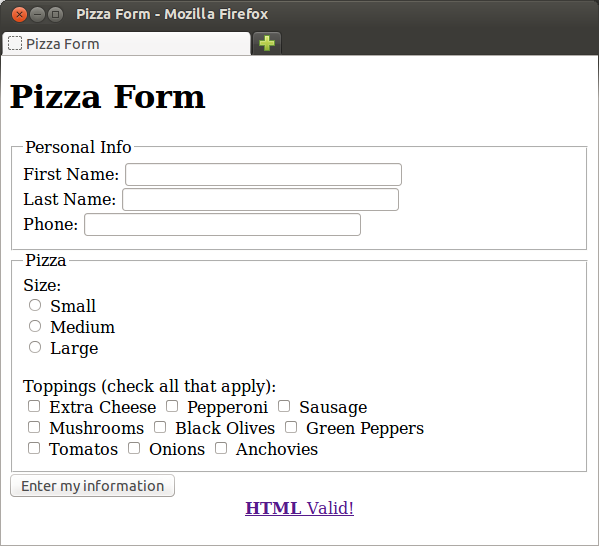The image size is (599, 546).
Task: Tick the Sausage checkbox
Action: [x=284, y=406]
